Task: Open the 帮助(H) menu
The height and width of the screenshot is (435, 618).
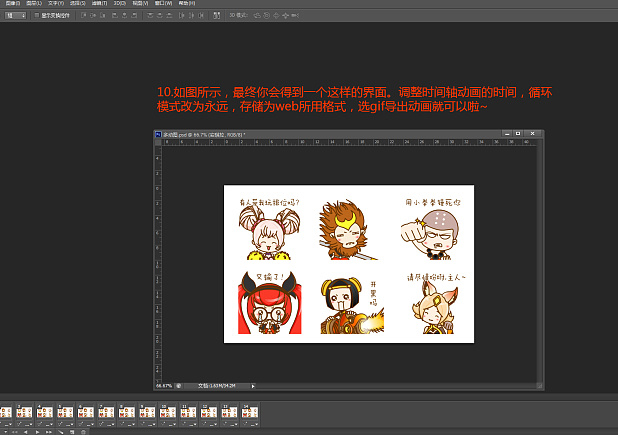Action: [187, 3]
